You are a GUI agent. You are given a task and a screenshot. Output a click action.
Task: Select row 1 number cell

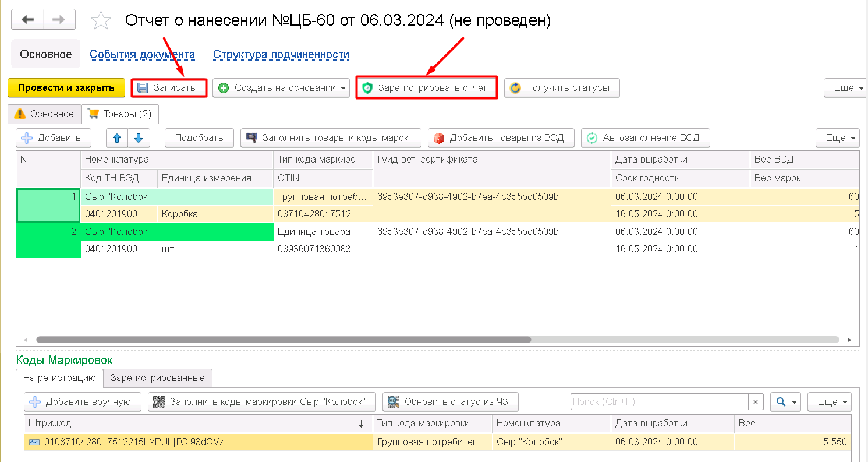48,205
